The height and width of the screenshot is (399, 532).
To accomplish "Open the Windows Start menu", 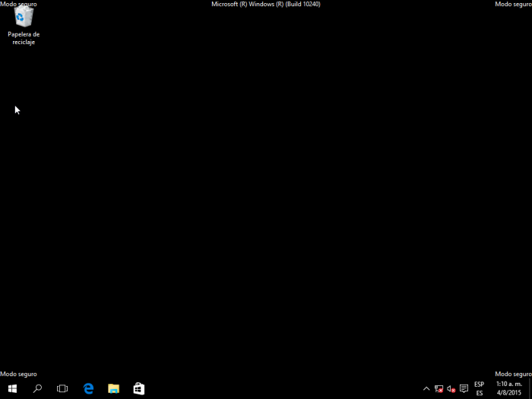I will point(12,388).
